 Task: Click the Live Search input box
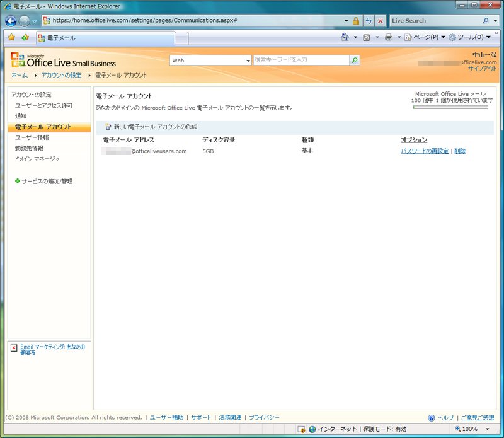click(x=435, y=21)
